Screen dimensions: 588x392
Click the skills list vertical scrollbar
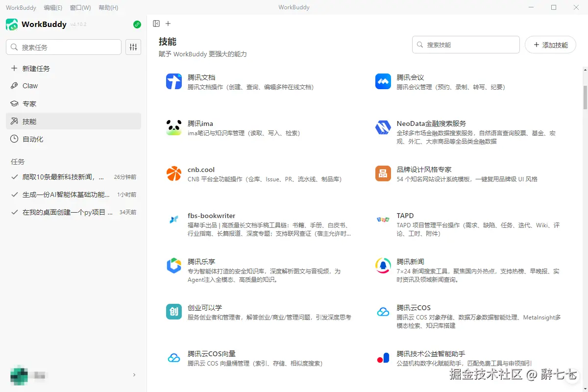point(585,98)
